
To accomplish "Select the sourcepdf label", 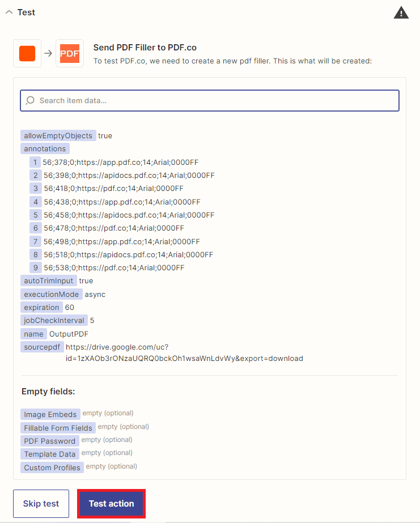I will click(x=42, y=347).
